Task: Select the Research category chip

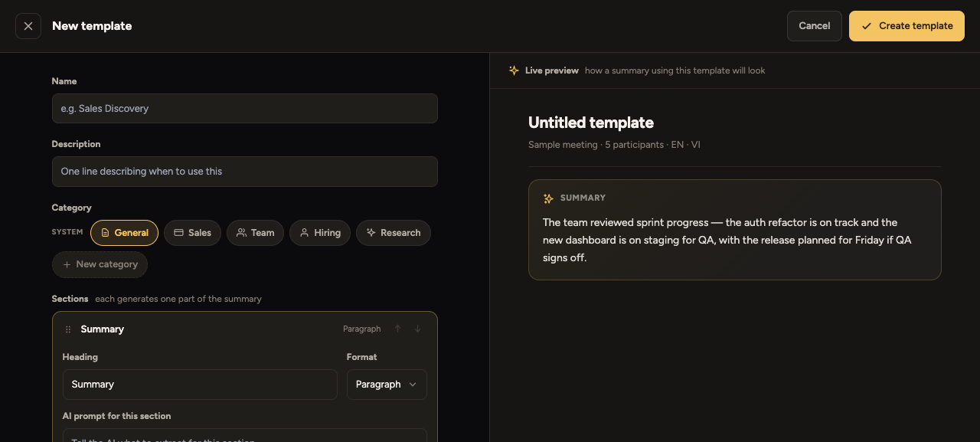Action: [x=394, y=233]
